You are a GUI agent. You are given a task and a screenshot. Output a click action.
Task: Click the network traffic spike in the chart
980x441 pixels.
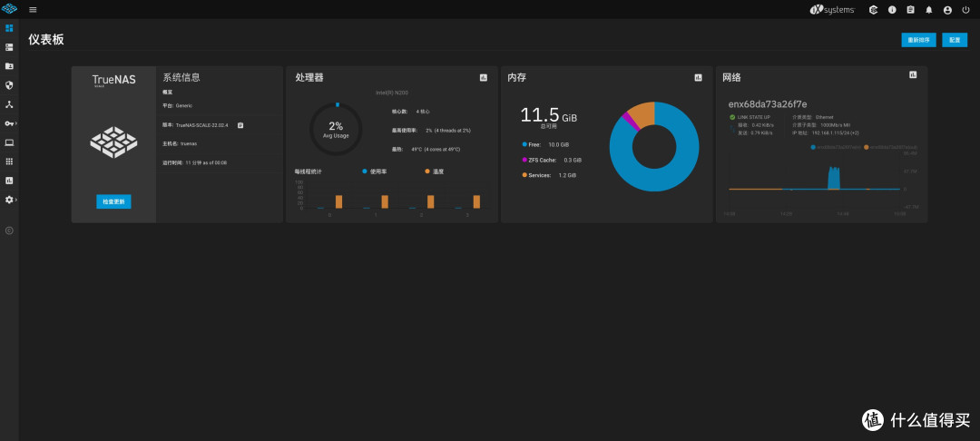[834, 178]
